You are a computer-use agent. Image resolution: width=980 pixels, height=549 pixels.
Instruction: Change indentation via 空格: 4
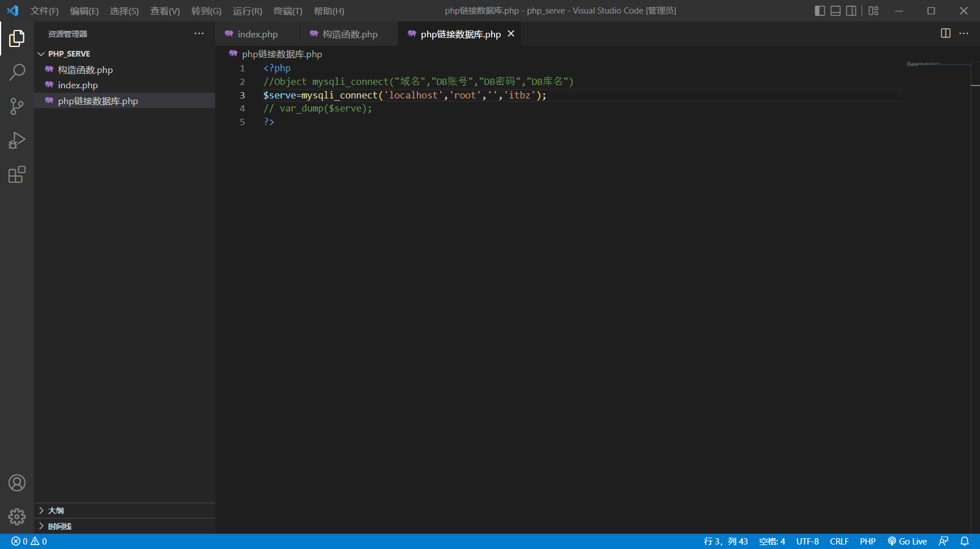[x=772, y=542]
